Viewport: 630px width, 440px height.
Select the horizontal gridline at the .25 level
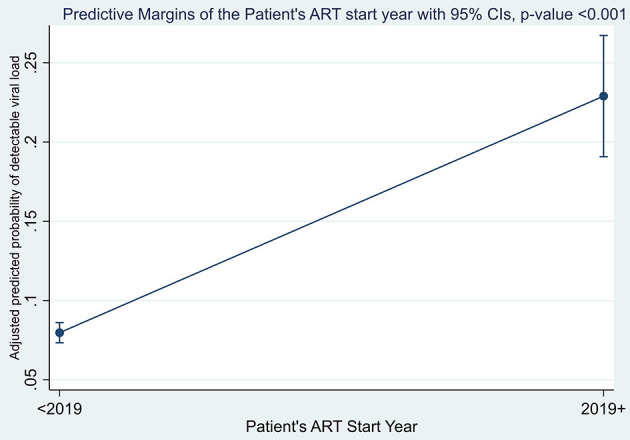[330, 63]
